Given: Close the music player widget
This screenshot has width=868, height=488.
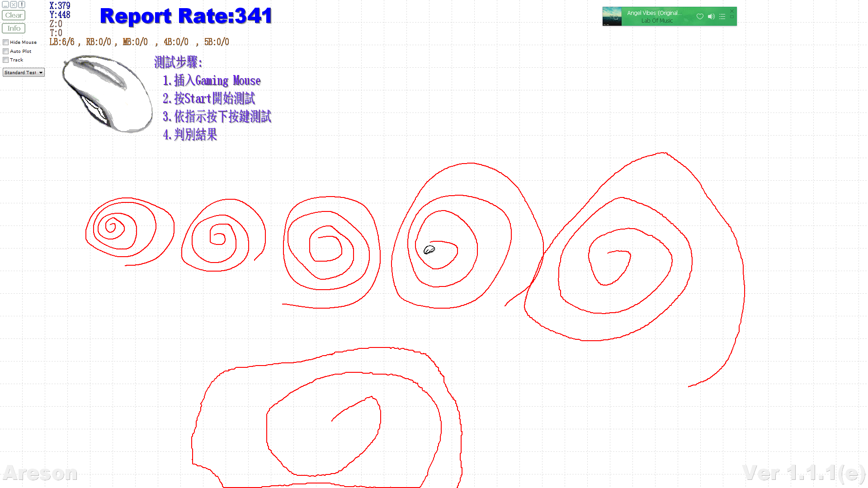Looking at the screenshot, I should (x=732, y=11).
